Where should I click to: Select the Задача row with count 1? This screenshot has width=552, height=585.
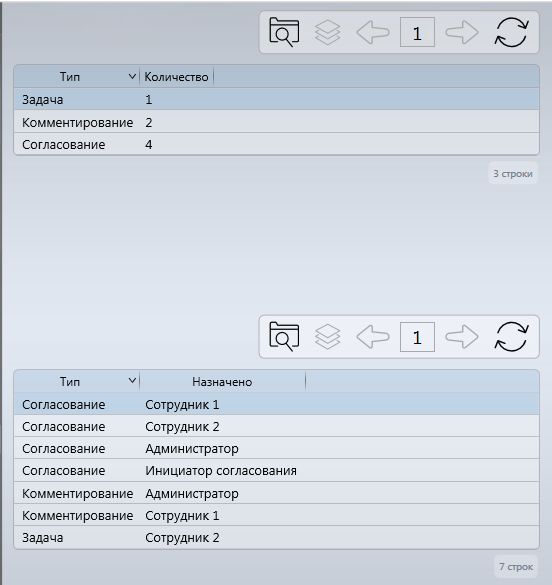point(276,99)
